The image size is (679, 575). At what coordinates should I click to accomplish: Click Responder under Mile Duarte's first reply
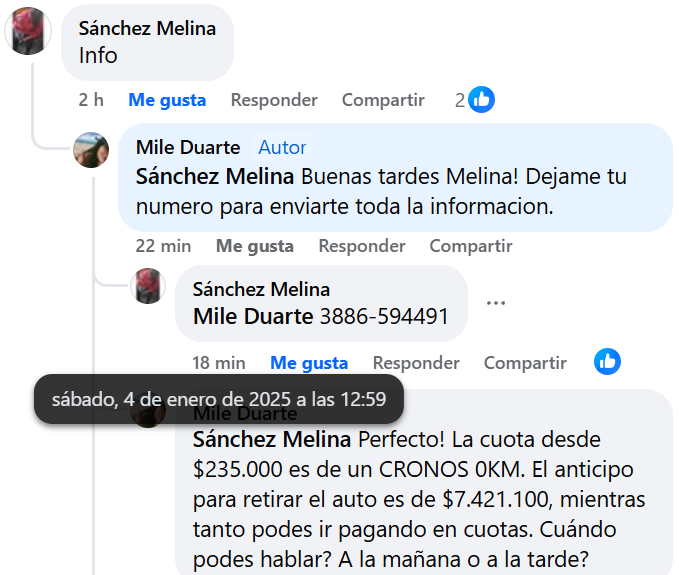click(x=362, y=246)
